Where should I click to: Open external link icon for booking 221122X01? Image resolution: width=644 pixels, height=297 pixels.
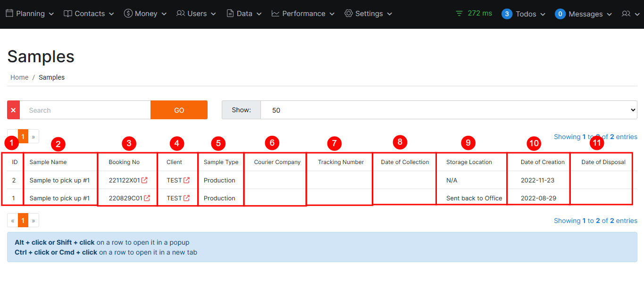(x=145, y=180)
